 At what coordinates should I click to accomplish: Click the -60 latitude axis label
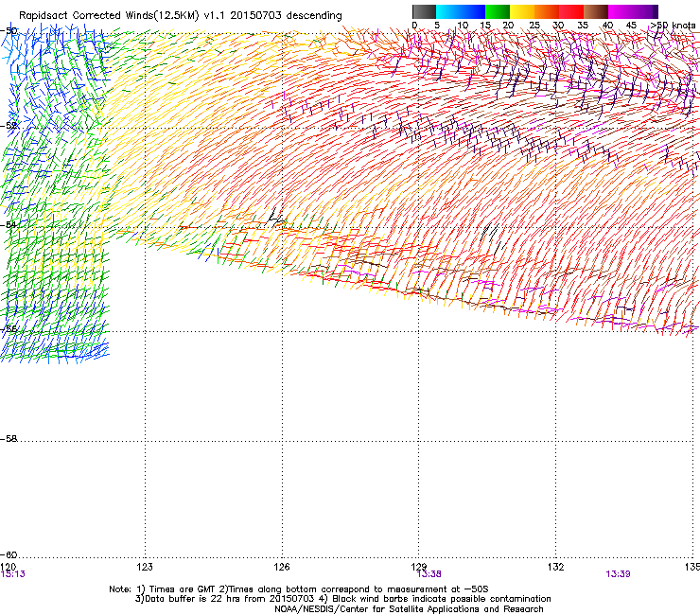pos(9,555)
